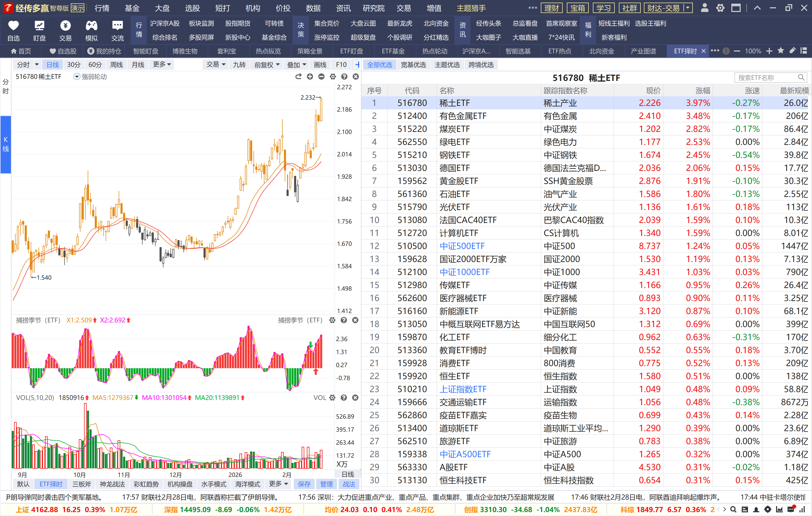Open the 财达-交易 broker dropdown arrow
Image resolution: width=812 pixels, height=516 pixels.
(x=688, y=8)
